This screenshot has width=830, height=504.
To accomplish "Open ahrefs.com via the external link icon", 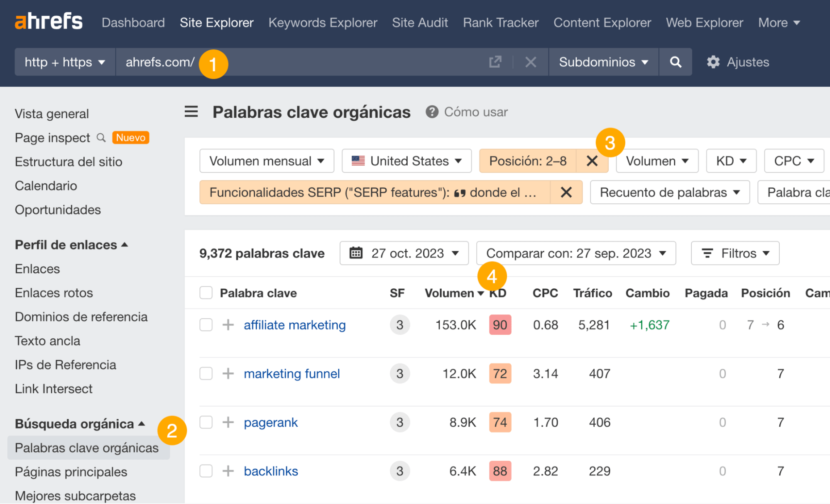I will coord(495,61).
